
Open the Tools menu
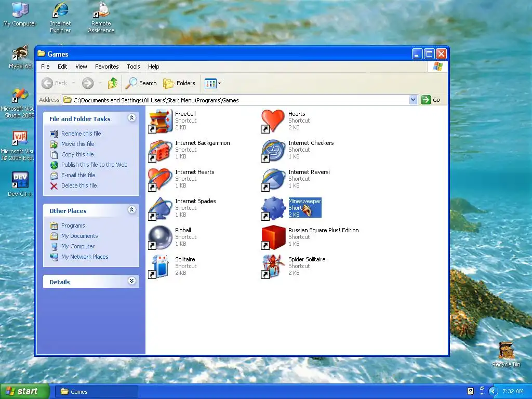134,66
